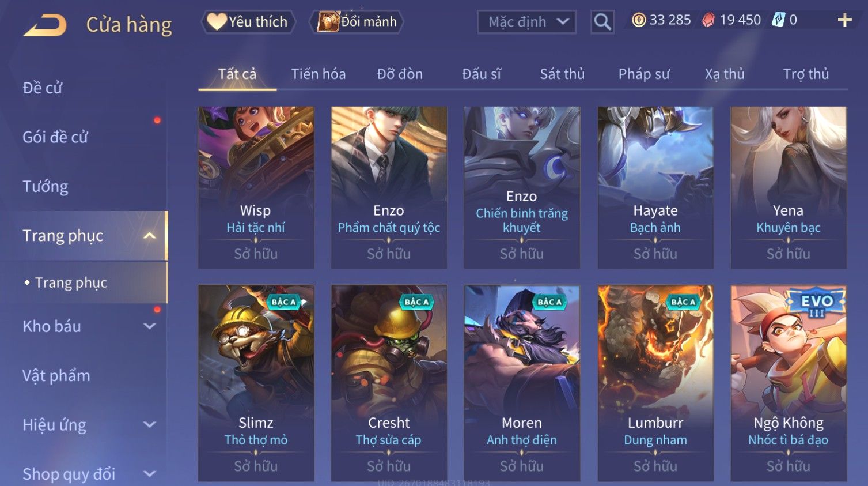The height and width of the screenshot is (486, 868).
Task: Open Ngộ Không Nhóc tì bá đạo card
Action: pyautogui.click(x=789, y=383)
